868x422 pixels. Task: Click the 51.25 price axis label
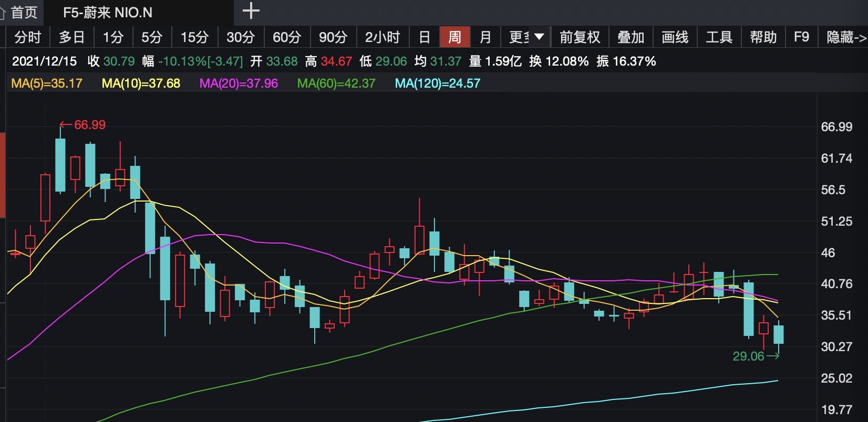point(836,221)
